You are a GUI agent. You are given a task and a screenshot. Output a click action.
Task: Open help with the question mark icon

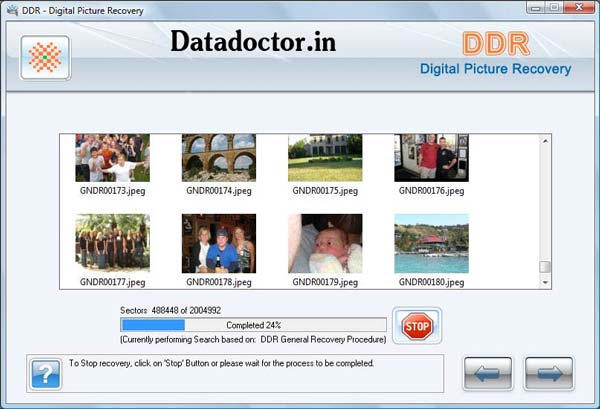46,374
